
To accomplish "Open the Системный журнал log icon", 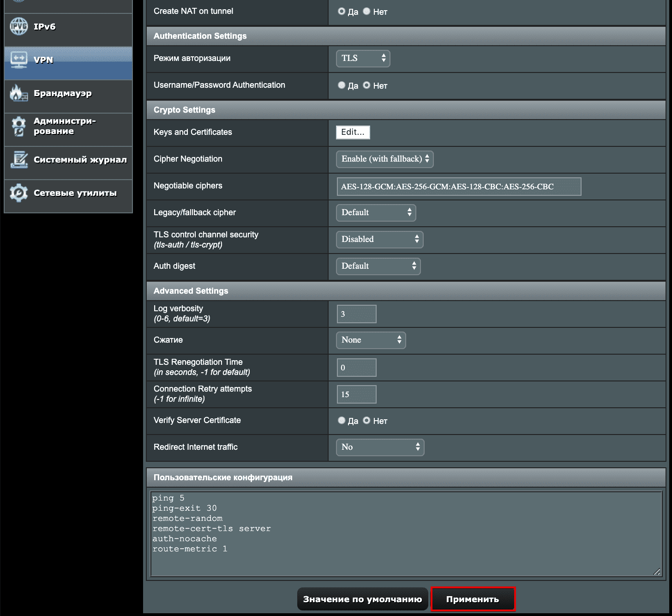I will (x=19, y=159).
